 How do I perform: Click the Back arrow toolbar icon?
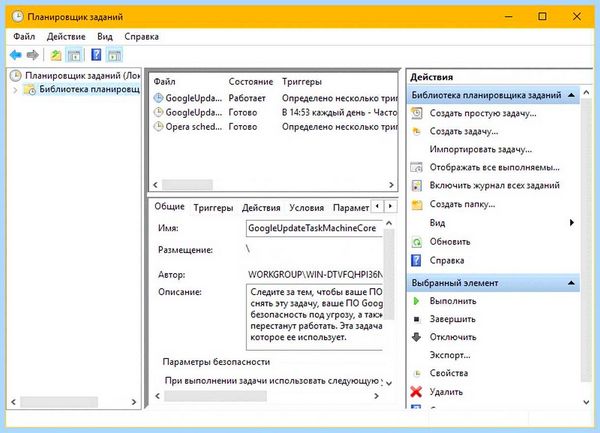16,55
